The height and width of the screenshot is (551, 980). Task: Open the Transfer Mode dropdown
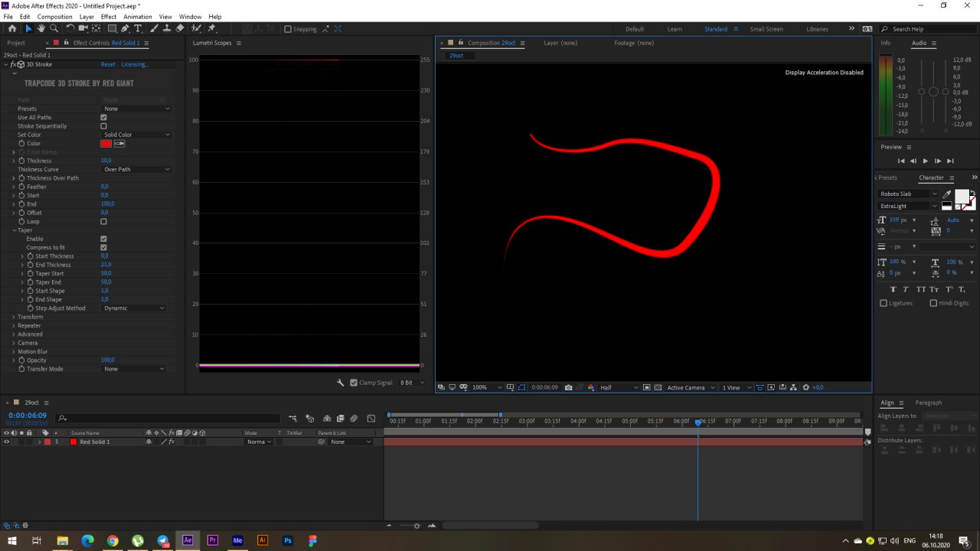[x=134, y=369]
